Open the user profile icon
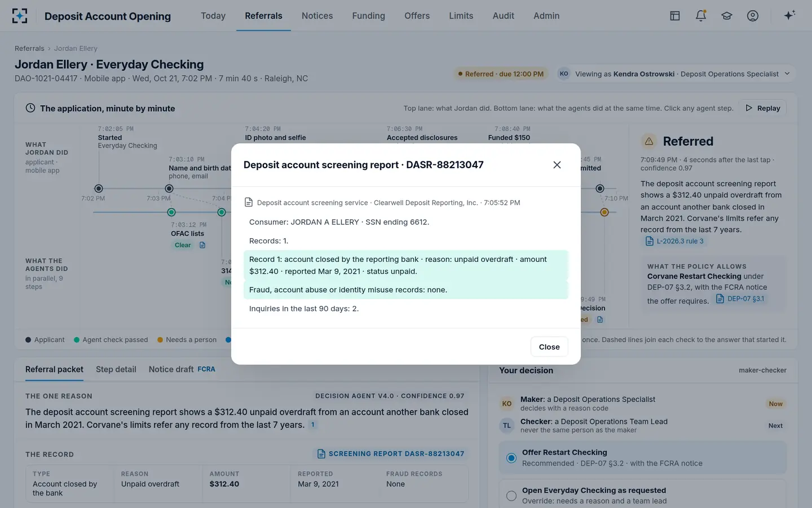 click(753, 16)
